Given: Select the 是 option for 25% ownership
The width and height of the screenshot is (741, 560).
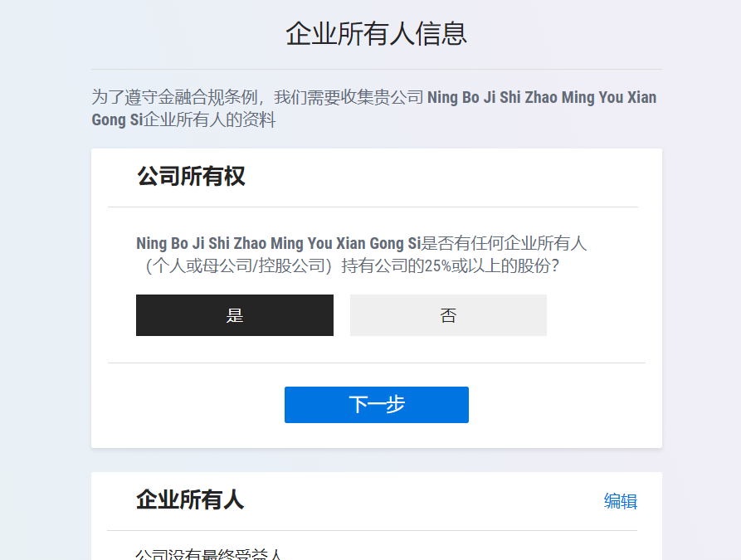Looking at the screenshot, I should [234, 315].
